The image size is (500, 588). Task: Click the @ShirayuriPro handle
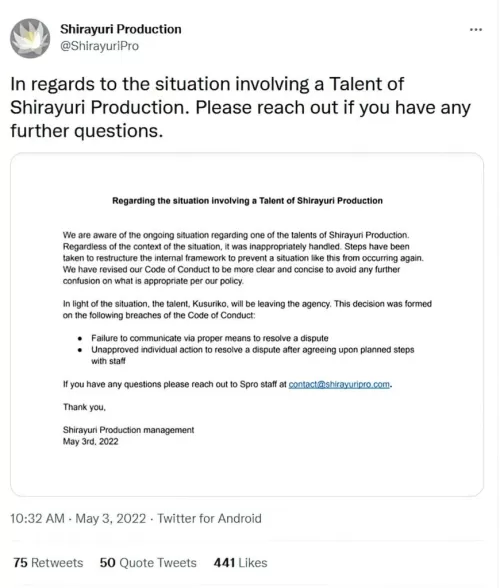pos(99,46)
